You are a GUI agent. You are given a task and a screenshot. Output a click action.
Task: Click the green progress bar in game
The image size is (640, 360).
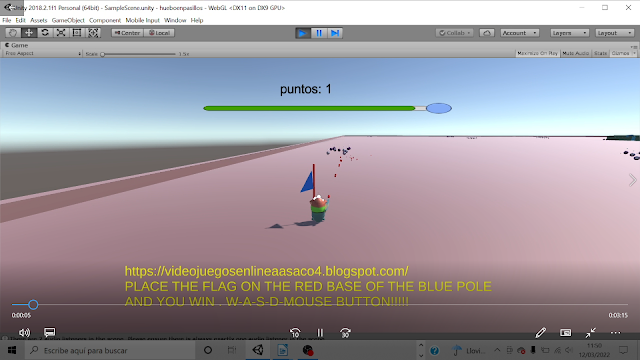coord(309,108)
